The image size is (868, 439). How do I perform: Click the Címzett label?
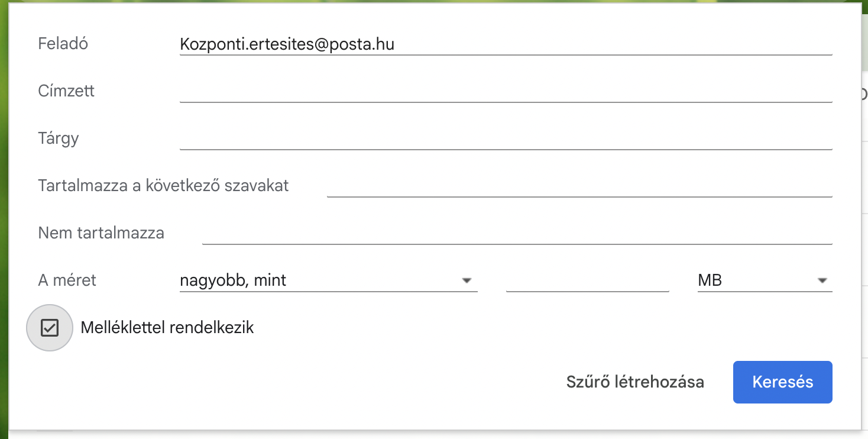(66, 91)
